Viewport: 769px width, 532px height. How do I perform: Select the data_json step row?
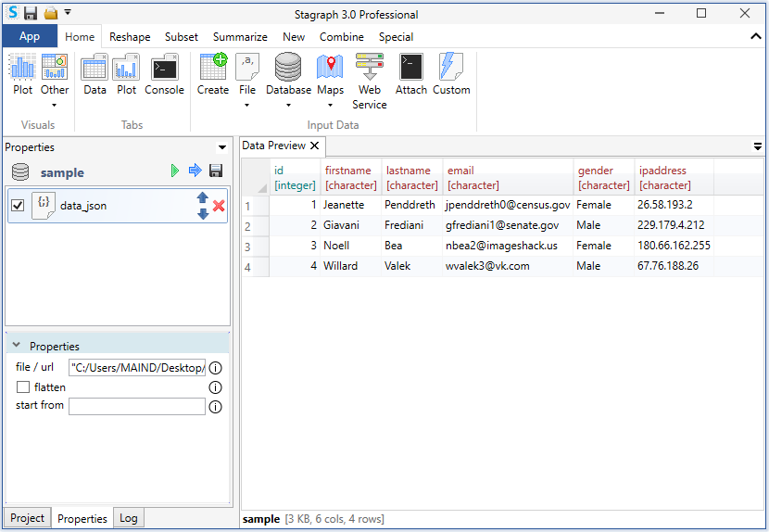[x=118, y=206]
